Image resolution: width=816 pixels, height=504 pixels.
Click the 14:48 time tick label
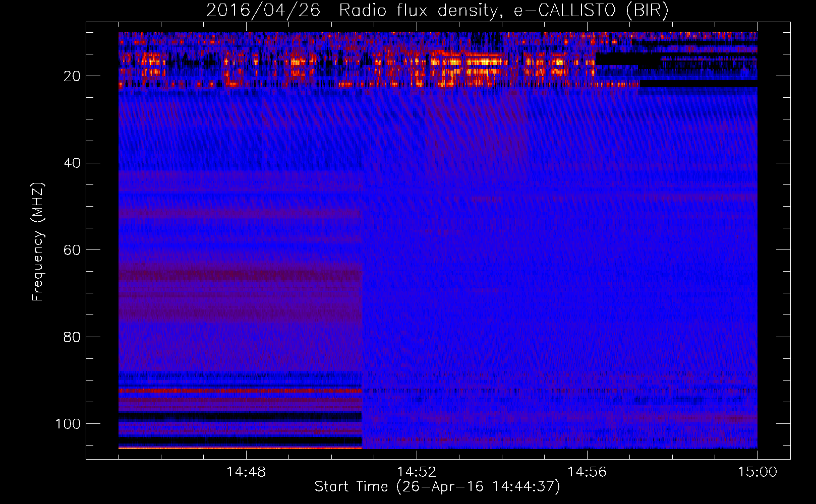click(246, 472)
